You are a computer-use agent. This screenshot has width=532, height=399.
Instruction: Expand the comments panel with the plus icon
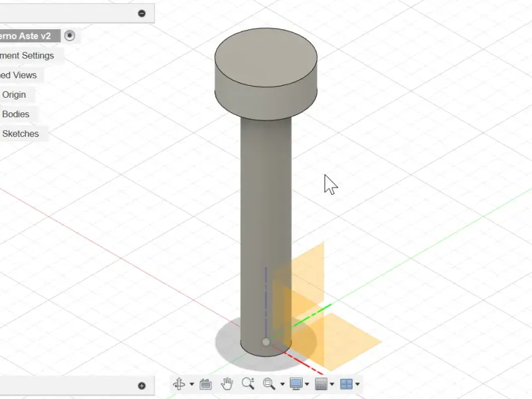(142, 386)
